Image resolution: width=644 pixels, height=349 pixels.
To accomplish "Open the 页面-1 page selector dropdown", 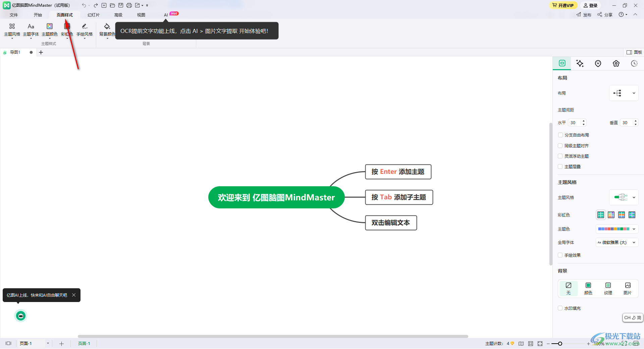I will tap(48, 343).
